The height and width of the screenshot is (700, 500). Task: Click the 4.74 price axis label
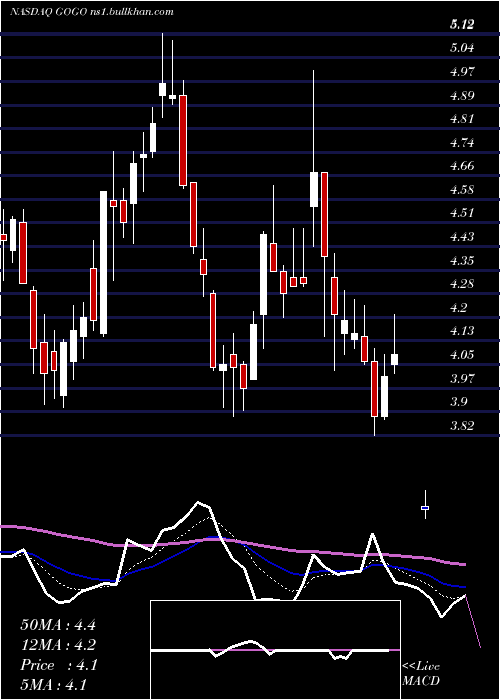pyautogui.click(x=462, y=143)
